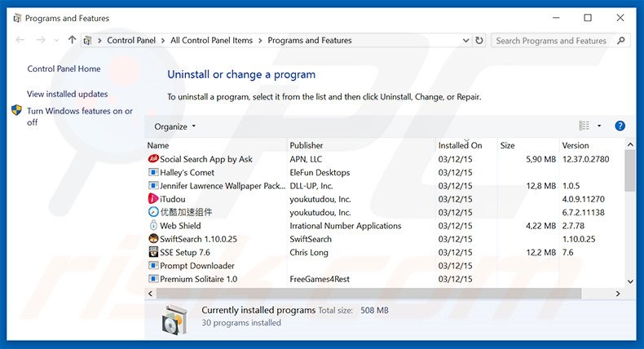Click the Programs and Features title bar icon
The width and height of the screenshot is (644, 349).
[17, 18]
